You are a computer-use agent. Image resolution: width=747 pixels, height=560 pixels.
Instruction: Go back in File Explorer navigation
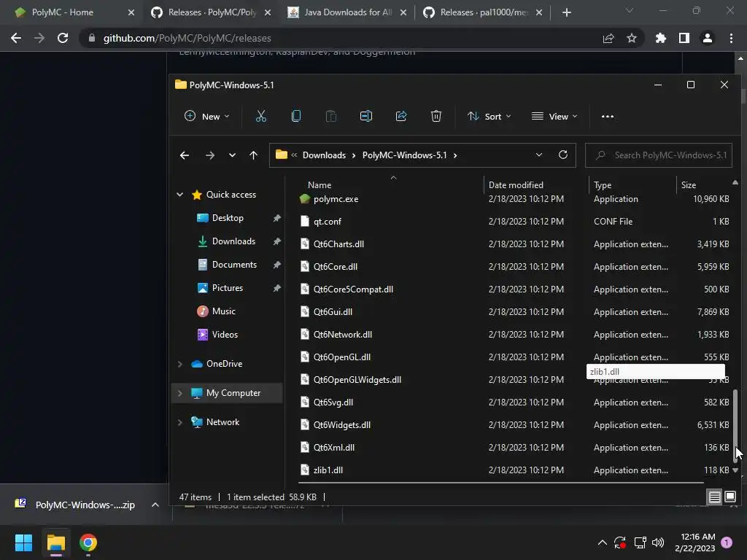(185, 155)
